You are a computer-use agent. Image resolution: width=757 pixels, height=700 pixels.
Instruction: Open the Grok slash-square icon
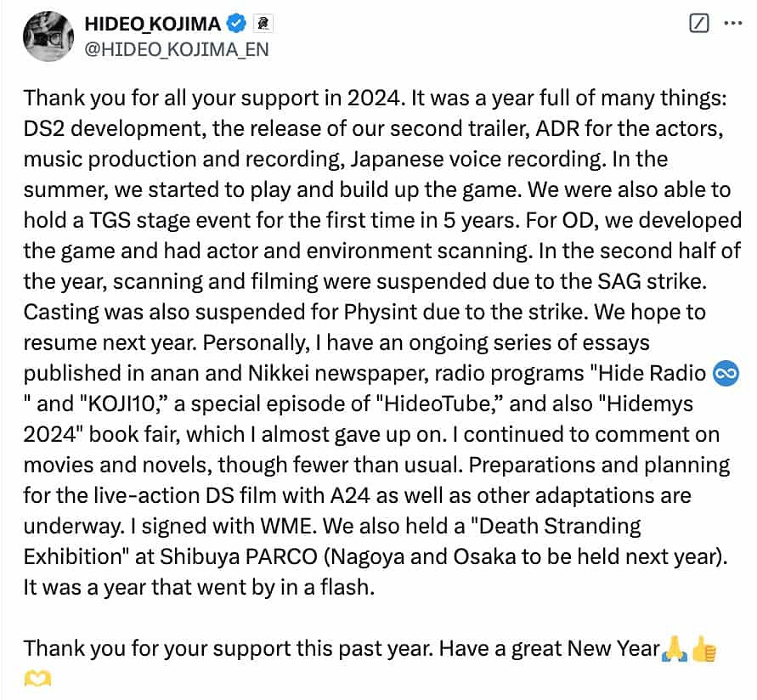pos(700,23)
